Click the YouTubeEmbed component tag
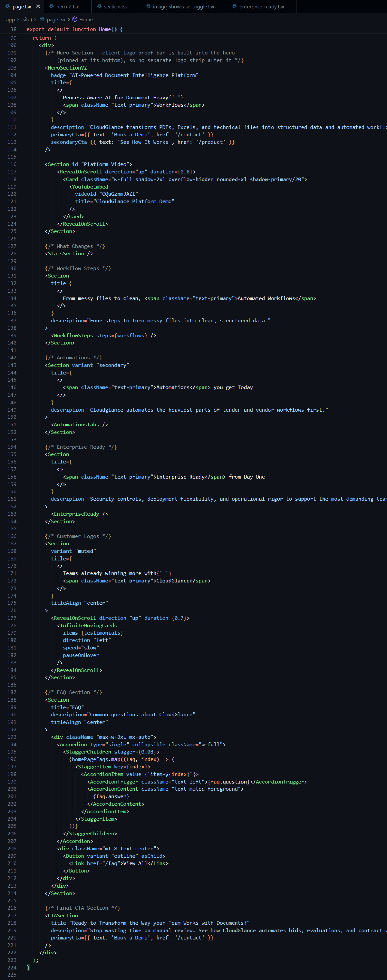The image size is (387, 980). pyautogui.click(x=90, y=187)
